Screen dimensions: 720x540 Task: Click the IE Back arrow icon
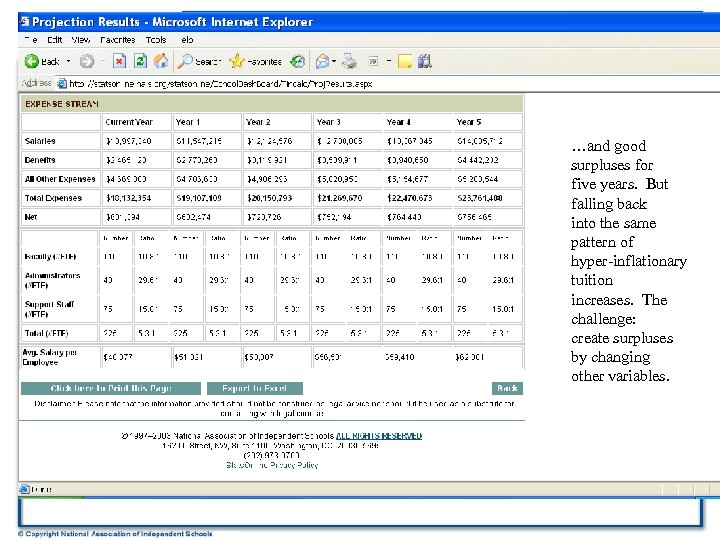click(31, 61)
